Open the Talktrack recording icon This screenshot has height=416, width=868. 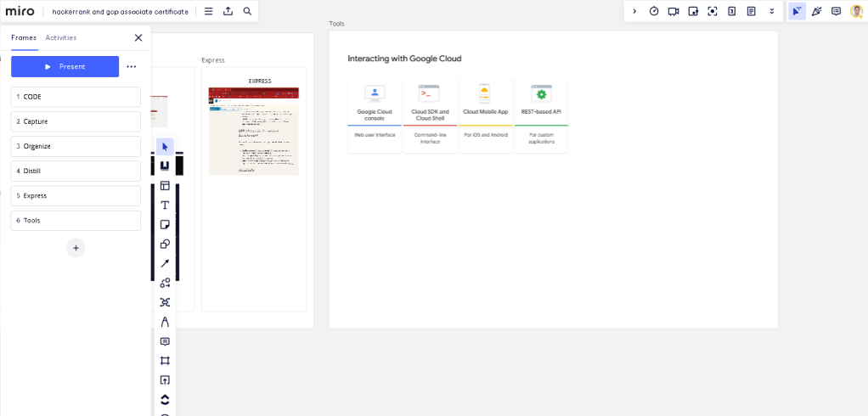(x=693, y=11)
